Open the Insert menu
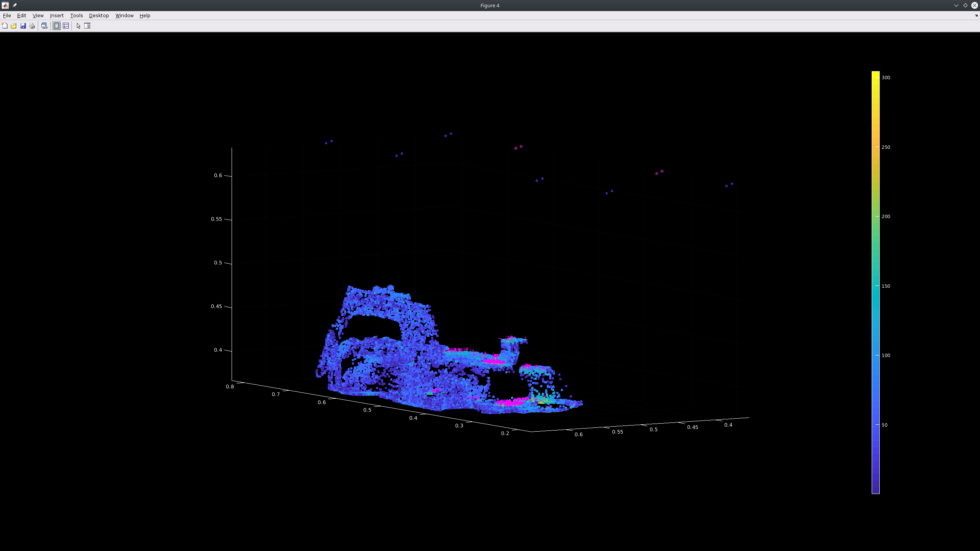Screen dimensions: 980x551 point(56,15)
